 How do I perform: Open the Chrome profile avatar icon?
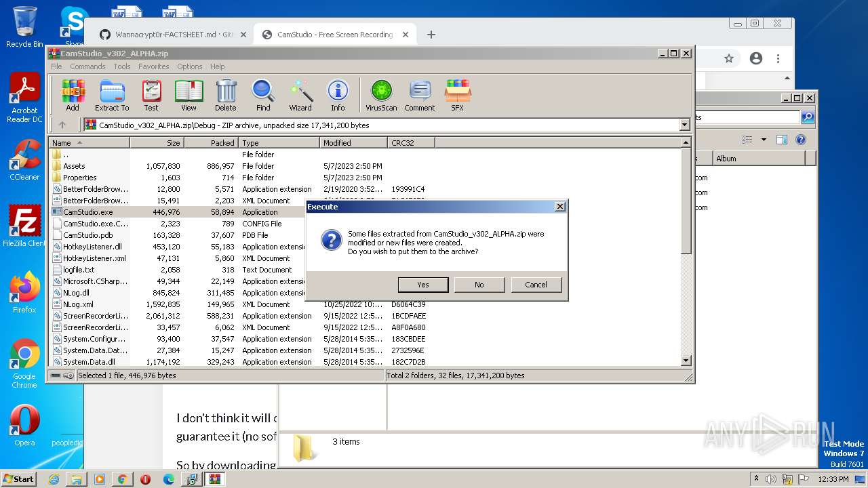(x=756, y=58)
